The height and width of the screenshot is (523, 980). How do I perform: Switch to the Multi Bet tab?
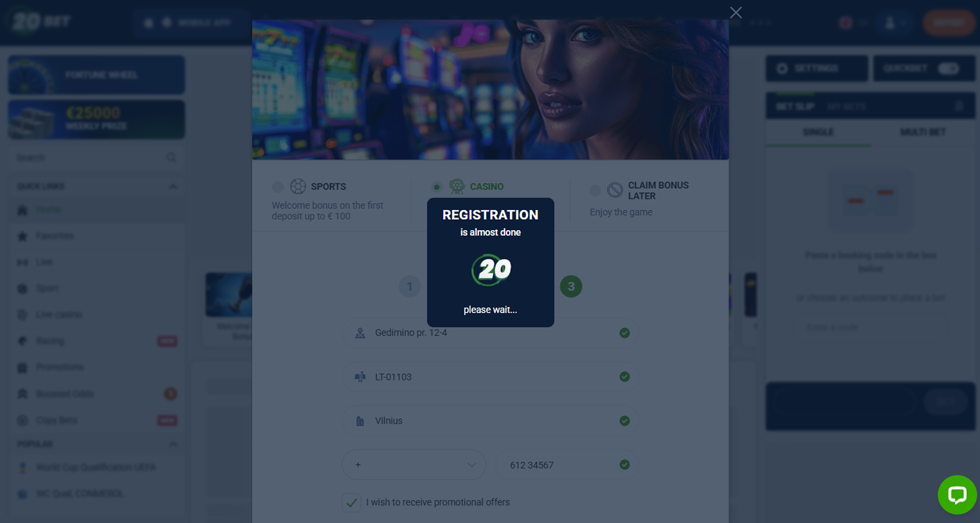pos(923,132)
